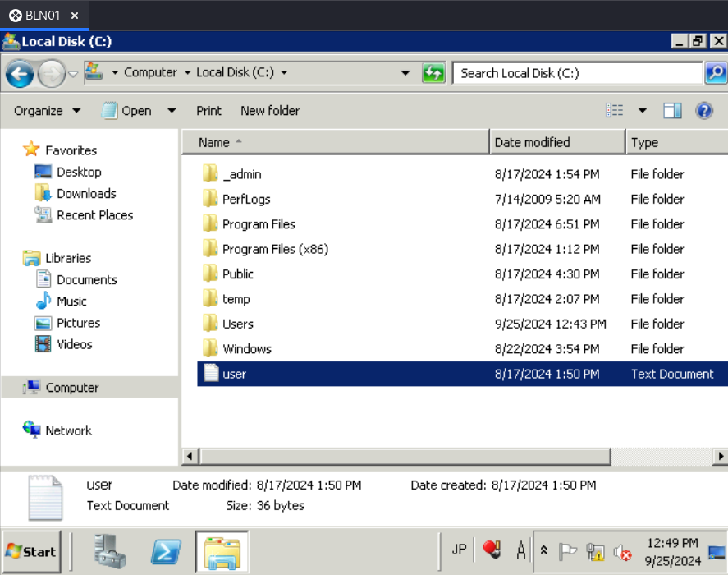Select the Program Files (x86) folder
This screenshot has width=728, height=575.
[x=266, y=249]
